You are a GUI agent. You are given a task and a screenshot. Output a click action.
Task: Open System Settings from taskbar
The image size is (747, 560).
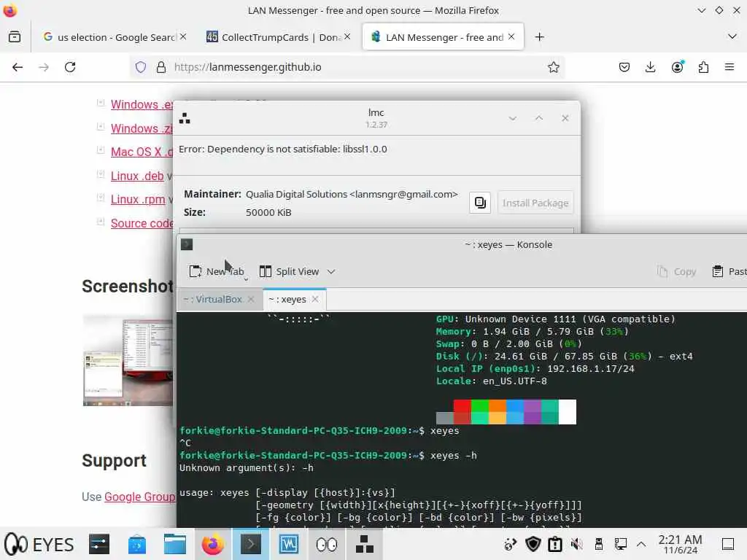tap(99, 544)
